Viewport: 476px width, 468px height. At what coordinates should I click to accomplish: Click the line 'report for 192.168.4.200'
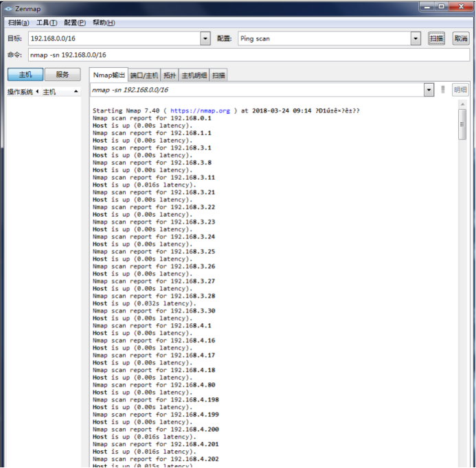click(156, 430)
